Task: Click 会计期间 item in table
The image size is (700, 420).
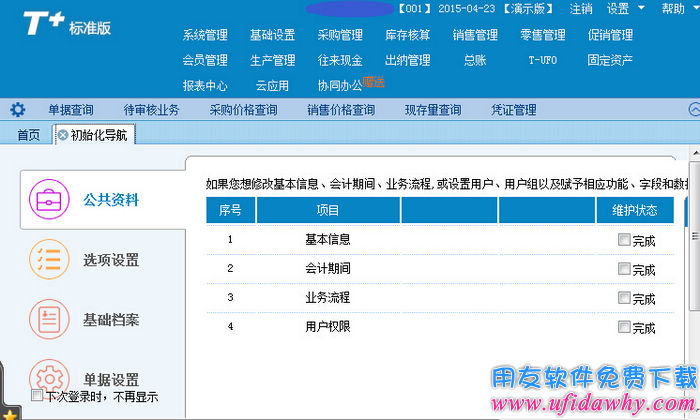Action: tap(328, 269)
